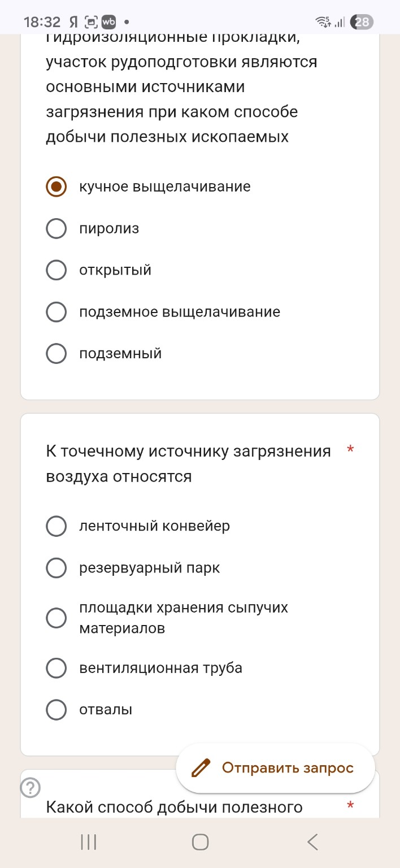Choose вентиляционная труба as point source
The image size is (400, 868).
pos(56,668)
